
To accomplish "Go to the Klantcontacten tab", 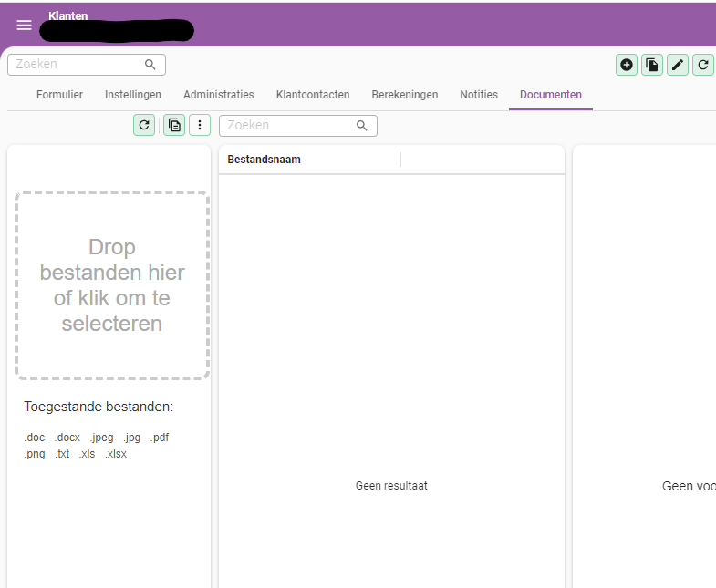I will point(313,95).
